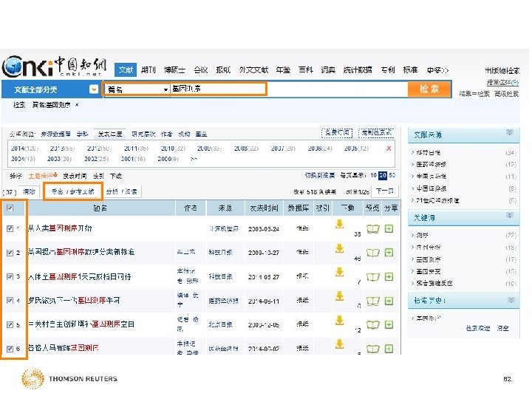Download the row 5 article from 北京日报
This screenshot has width=532, height=399.
point(339,320)
